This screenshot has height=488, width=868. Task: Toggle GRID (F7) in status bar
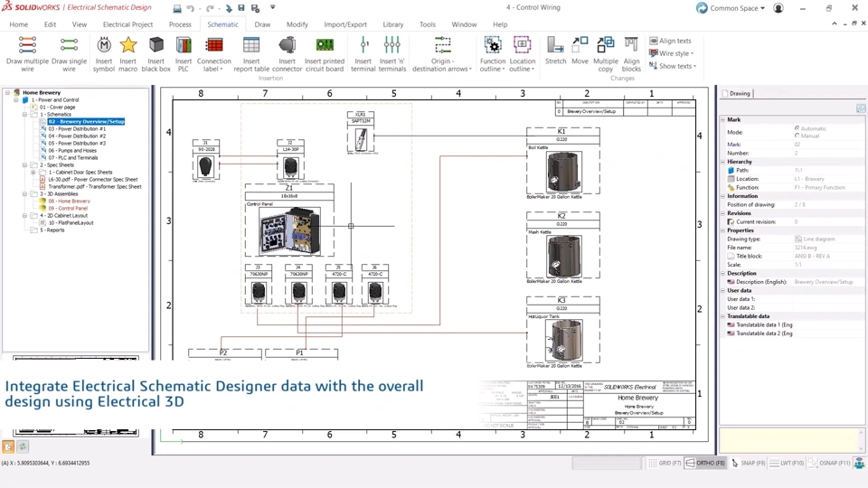click(x=665, y=463)
